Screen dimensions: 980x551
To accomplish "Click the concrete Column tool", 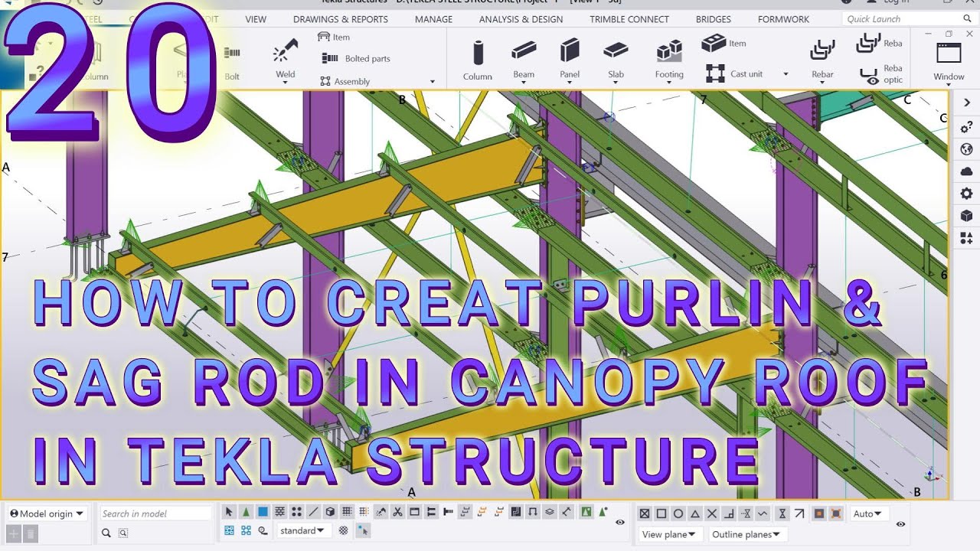I will [x=478, y=60].
